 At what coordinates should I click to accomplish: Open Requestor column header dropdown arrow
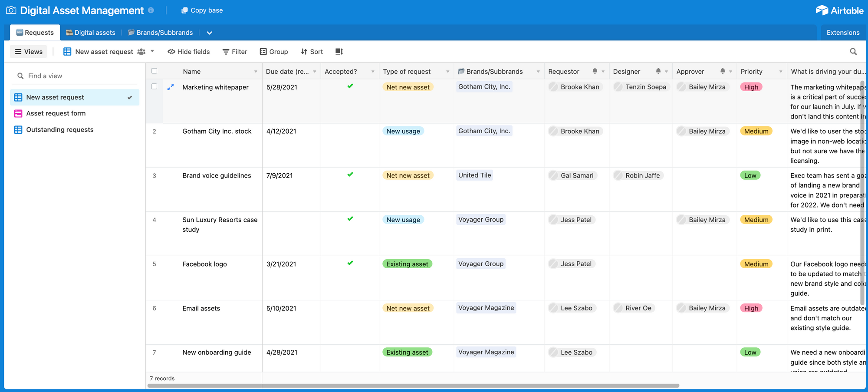tap(603, 72)
